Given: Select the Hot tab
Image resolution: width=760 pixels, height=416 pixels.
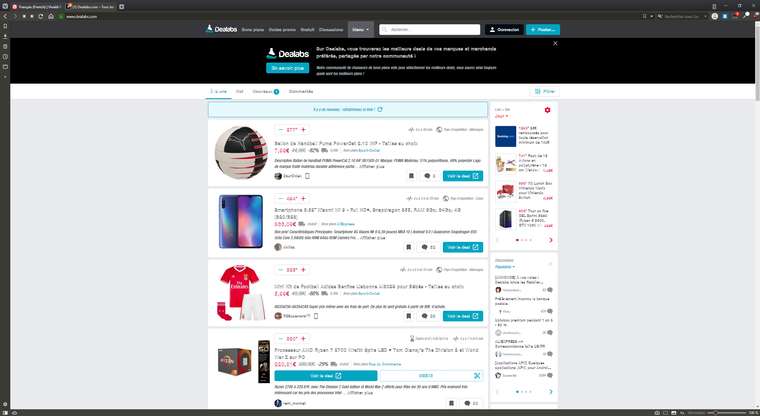Looking at the screenshot, I should (239, 91).
